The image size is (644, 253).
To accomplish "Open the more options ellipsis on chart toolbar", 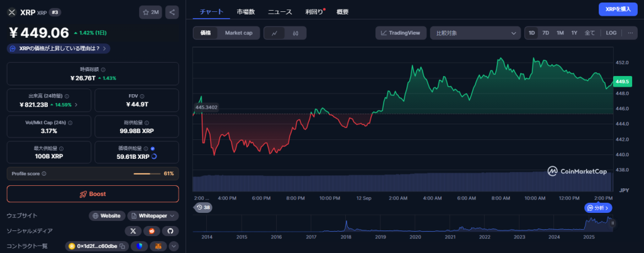I will click(630, 33).
